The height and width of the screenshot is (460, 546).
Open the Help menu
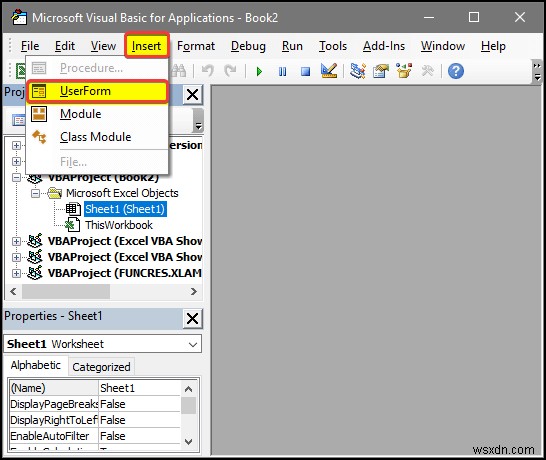(x=493, y=46)
